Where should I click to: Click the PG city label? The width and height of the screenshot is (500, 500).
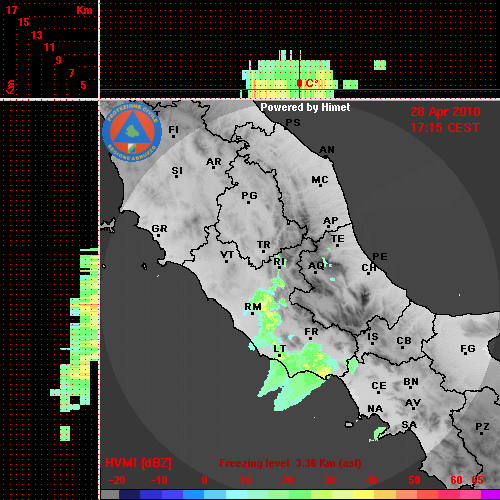(x=249, y=195)
